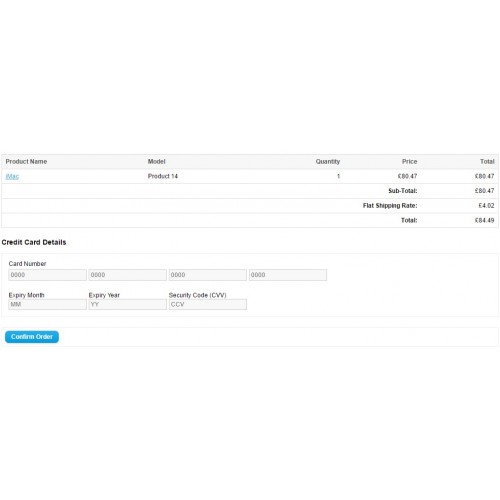The image size is (500, 500).
Task: Click the Security Code CCV field
Action: pyautogui.click(x=208, y=304)
